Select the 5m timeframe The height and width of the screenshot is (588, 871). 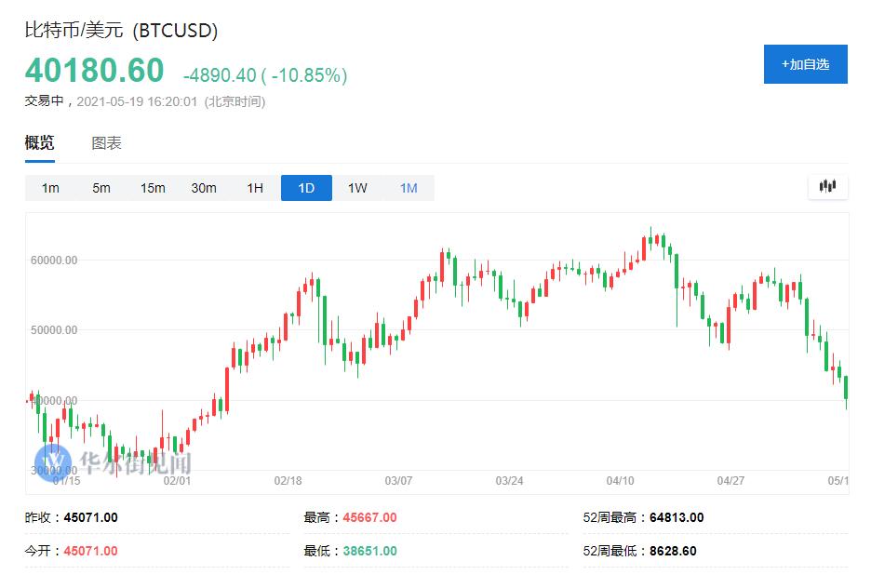(101, 188)
